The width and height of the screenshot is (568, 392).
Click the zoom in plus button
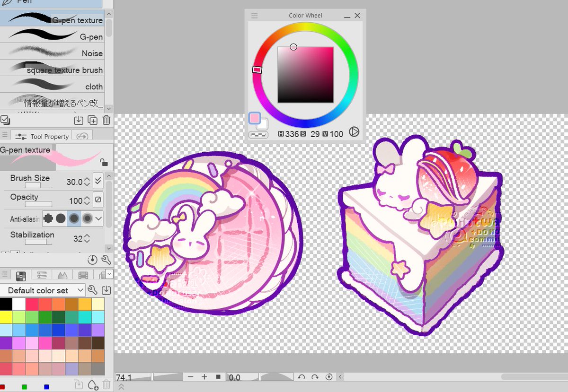click(204, 377)
